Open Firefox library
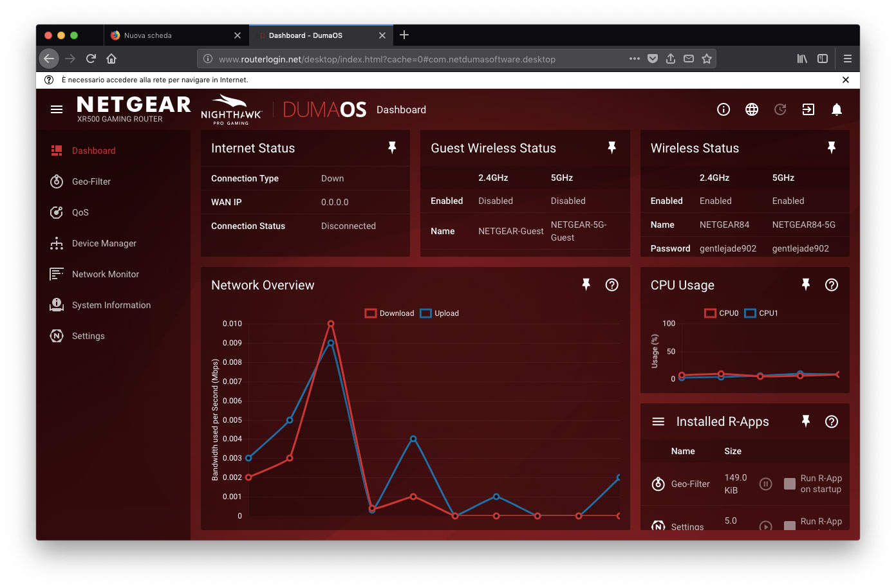This screenshot has height=588, width=896. pos(802,59)
